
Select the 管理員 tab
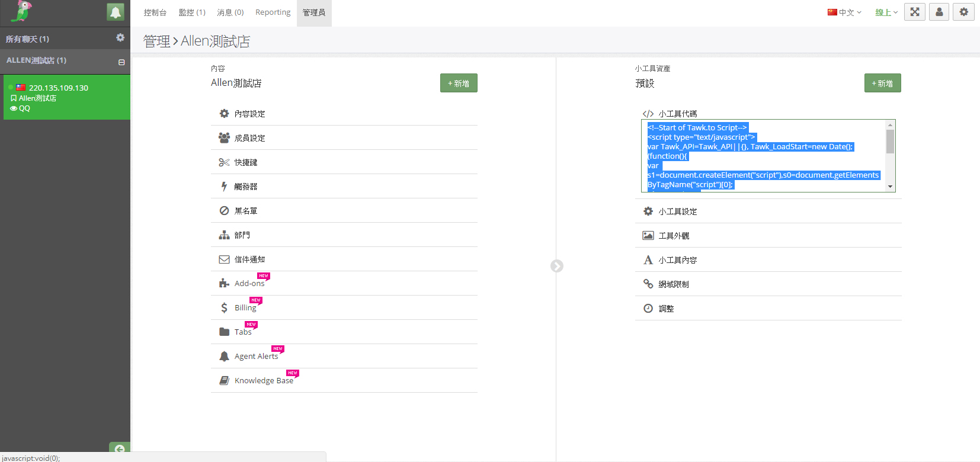pyautogui.click(x=314, y=12)
